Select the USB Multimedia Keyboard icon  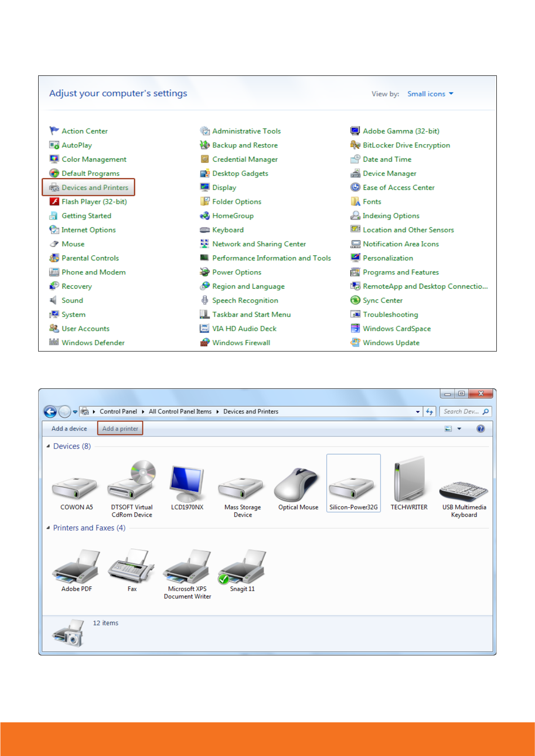pyautogui.click(x=464, y=489)
